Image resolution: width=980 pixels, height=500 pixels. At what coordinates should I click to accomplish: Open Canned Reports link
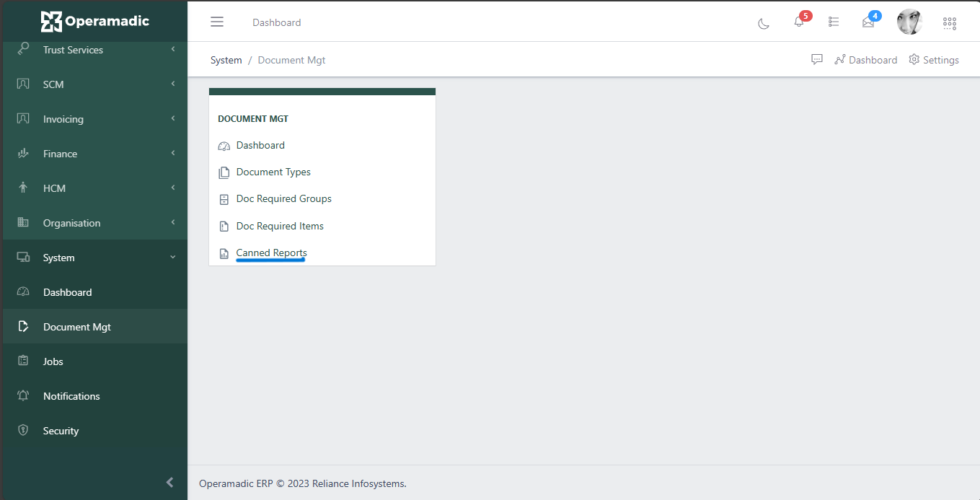click(x=272, y=253)
